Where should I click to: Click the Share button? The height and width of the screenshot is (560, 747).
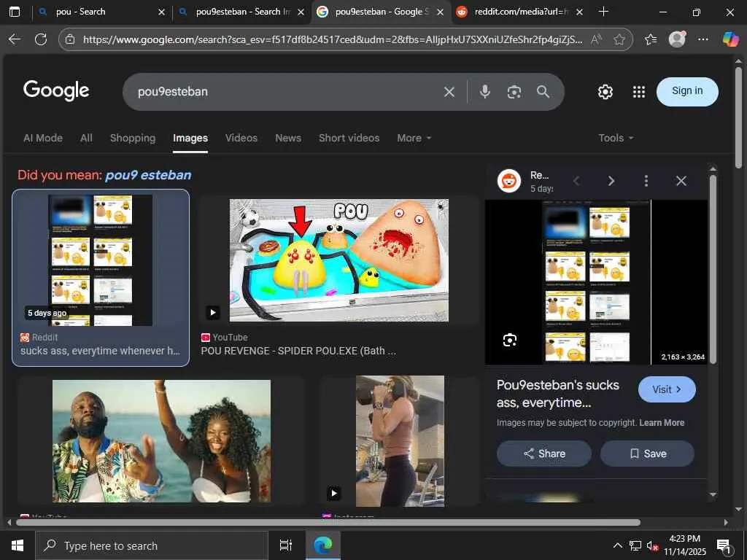click(x=544, y=454)
